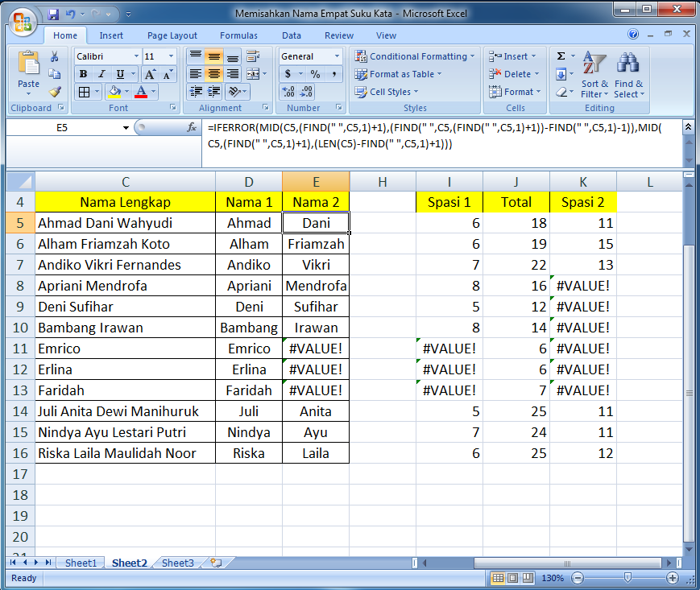The height and width of the screenshot is (590, 700).
Task: Expand Cell Styles menu
Action: point(387,92)
